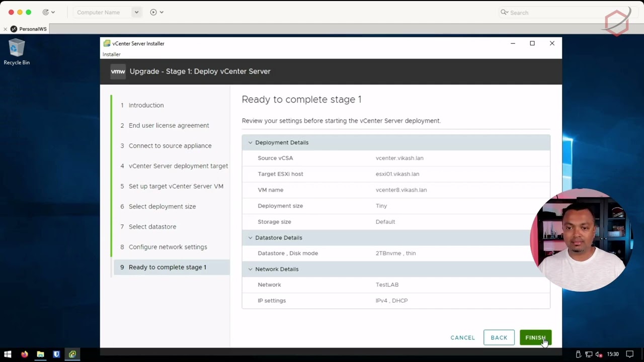The height and width of the screenshot is (362, 644).
Task: Click the Tiny deployment size value
Action: pyautogui.click(x=381, y=206)
